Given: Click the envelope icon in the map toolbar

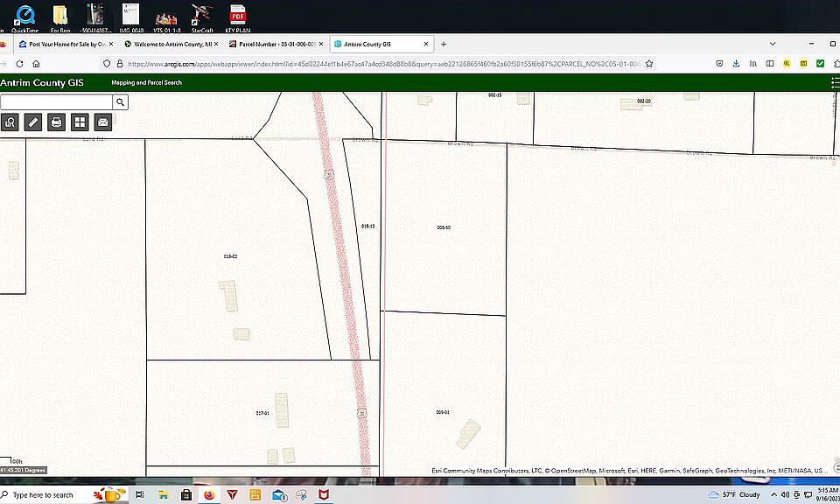Looking at the screenshot, I should [103, 122].
